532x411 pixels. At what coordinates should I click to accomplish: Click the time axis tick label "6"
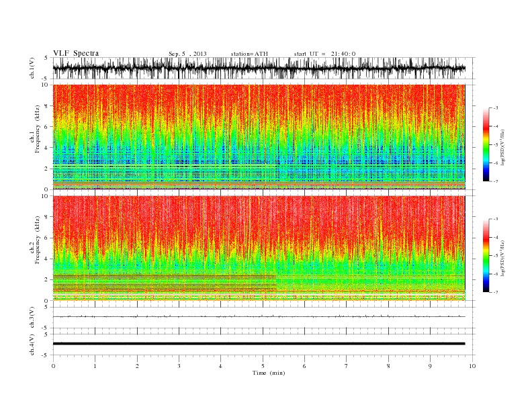click(x=304, y=366)
